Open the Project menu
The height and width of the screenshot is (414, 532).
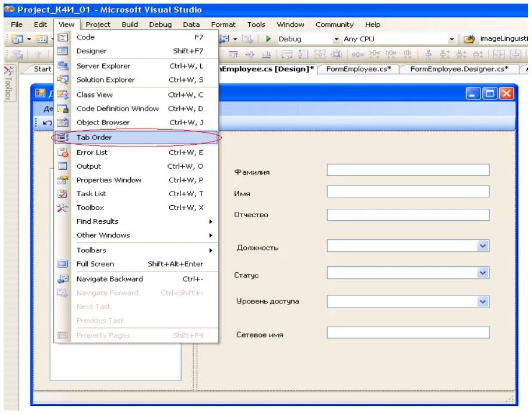click(x=97, y=25)
